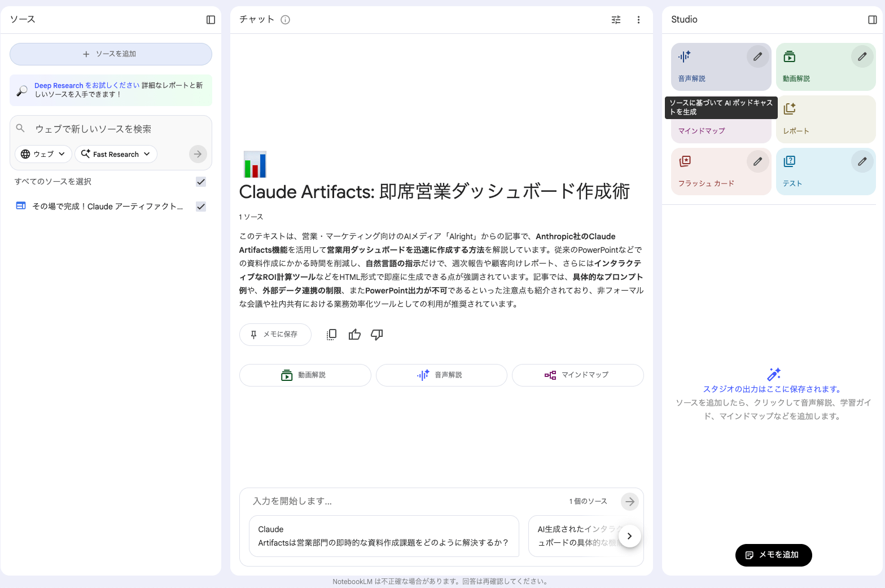Click the 1 ソース count under the title
The width and height of the screenshot is (885, 588).
coord(251,217)
